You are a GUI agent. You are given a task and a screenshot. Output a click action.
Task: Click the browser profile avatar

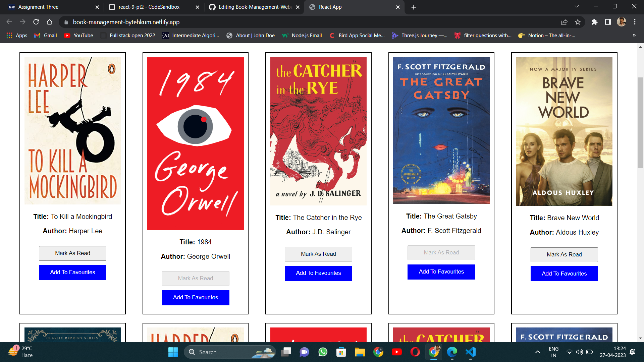point(622,22)
